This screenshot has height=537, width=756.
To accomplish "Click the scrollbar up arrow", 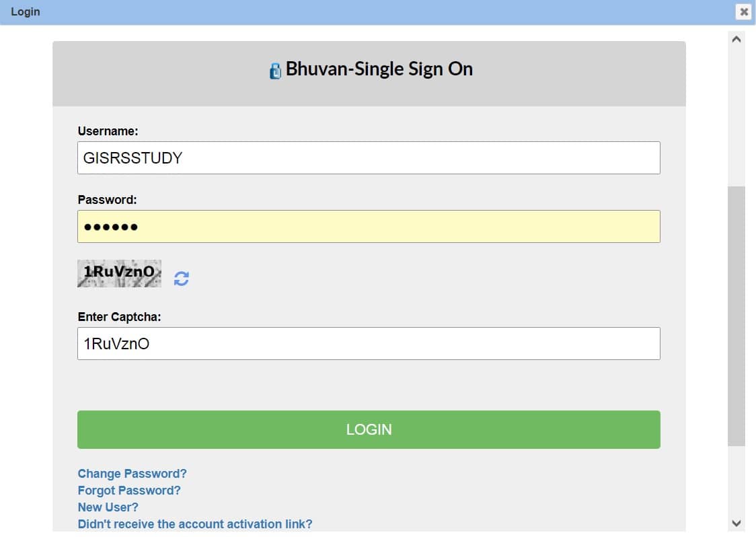I will pyautogui.click(x=737, y=38).
